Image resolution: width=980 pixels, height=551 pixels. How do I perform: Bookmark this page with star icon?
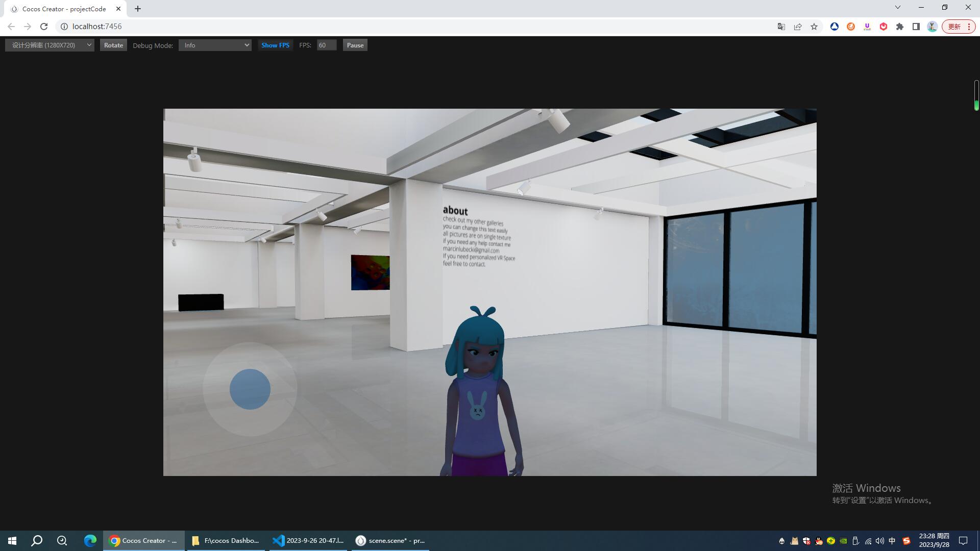coord(814,27)
